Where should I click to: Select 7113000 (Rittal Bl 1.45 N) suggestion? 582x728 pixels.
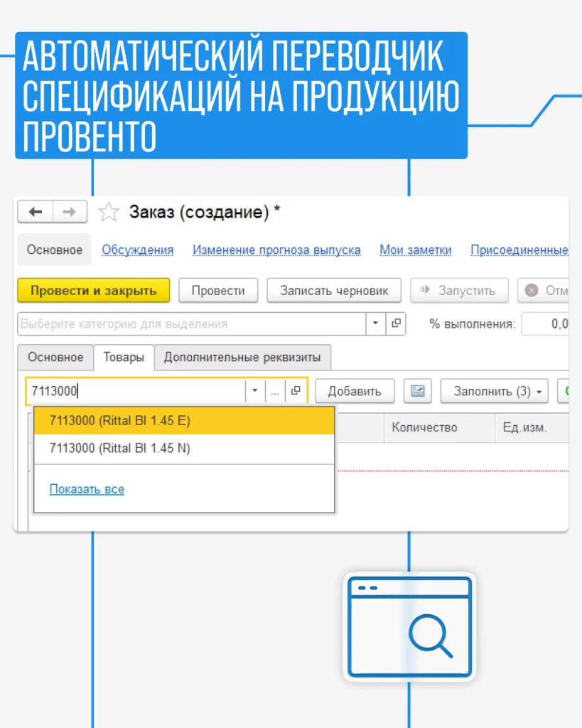119,449
